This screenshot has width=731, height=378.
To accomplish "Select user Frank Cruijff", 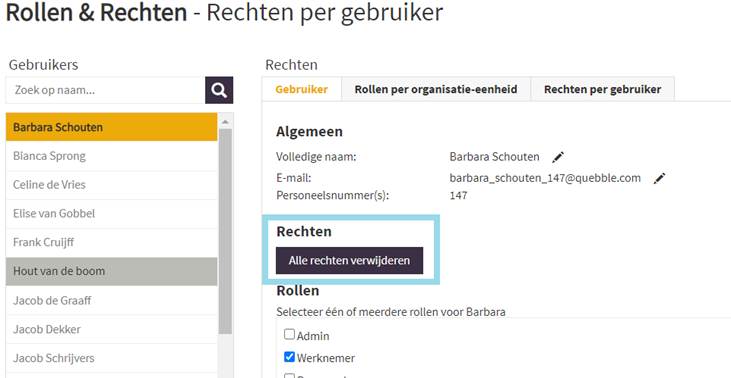I will point(111,242).
